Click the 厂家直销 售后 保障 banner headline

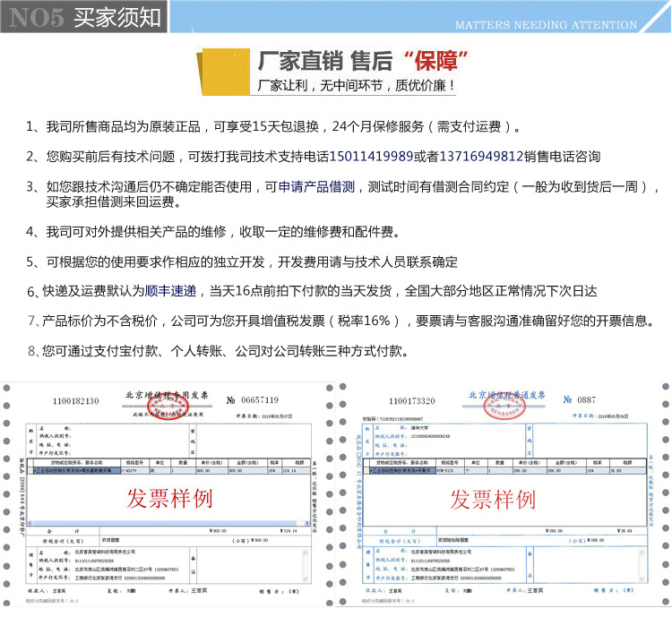point(362,60)
